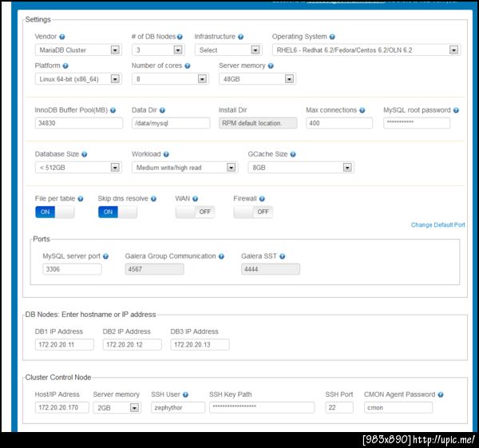This screenshot has height=448, width=479.
Task: Show help for SSH User
Action: pyautogui.click(x=185, y=394)
